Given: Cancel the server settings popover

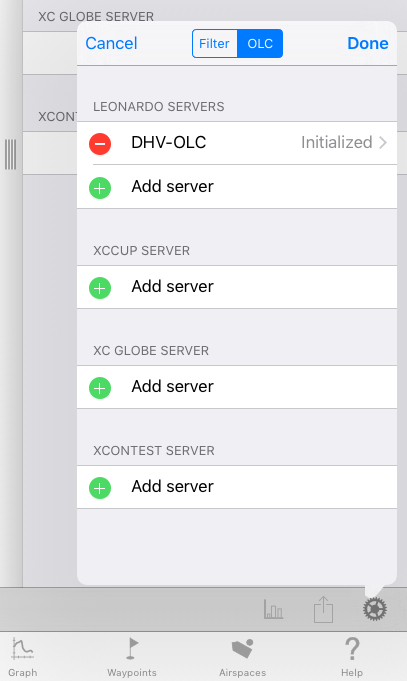Looking at the screenshot, I should click(x=111, y=43).
